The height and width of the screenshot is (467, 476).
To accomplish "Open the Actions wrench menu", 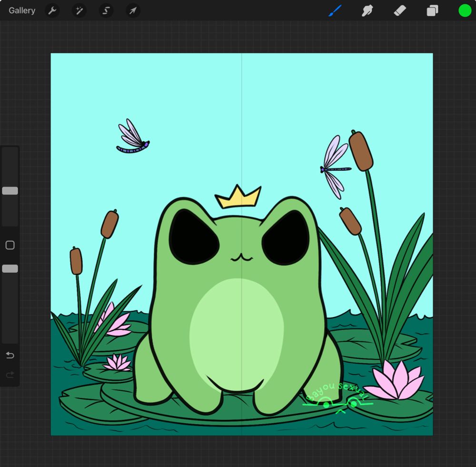I will pyautogui.click(x=52, y=10).
